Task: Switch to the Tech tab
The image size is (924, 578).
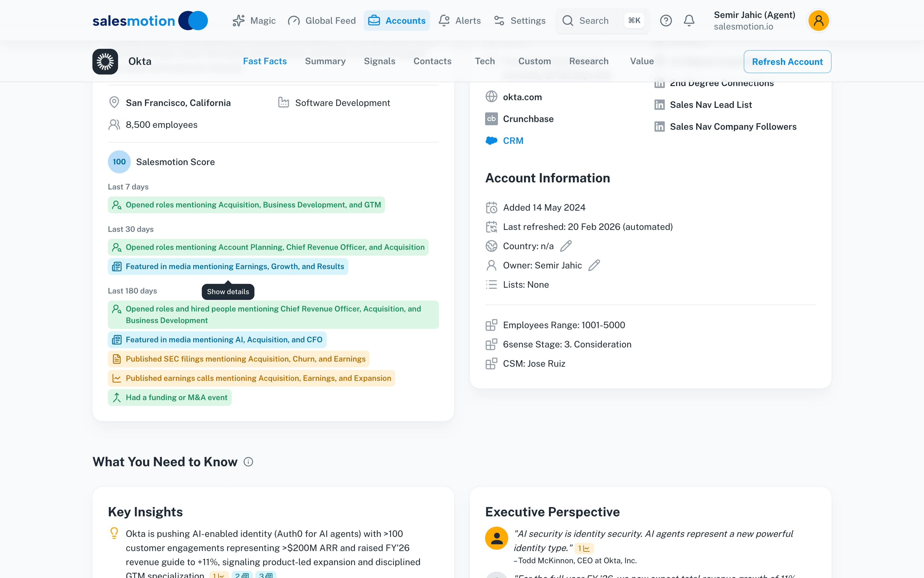Action: [484, 61]
